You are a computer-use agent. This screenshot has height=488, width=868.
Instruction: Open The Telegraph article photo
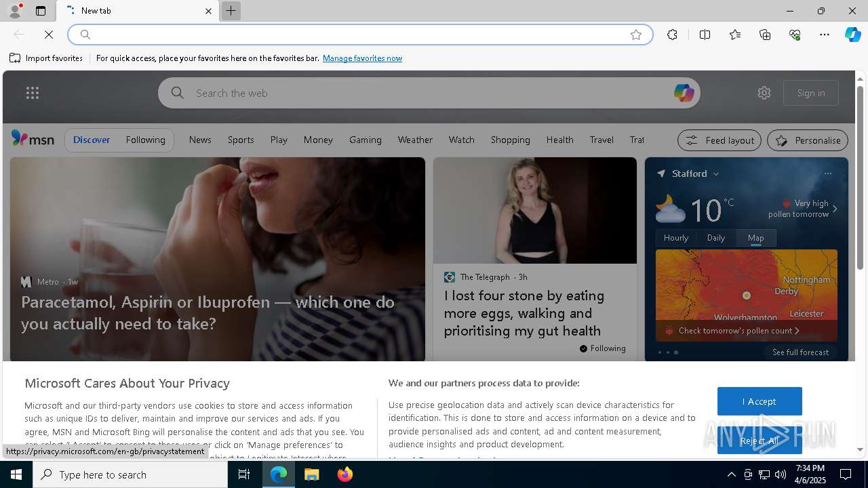(535, 211)
